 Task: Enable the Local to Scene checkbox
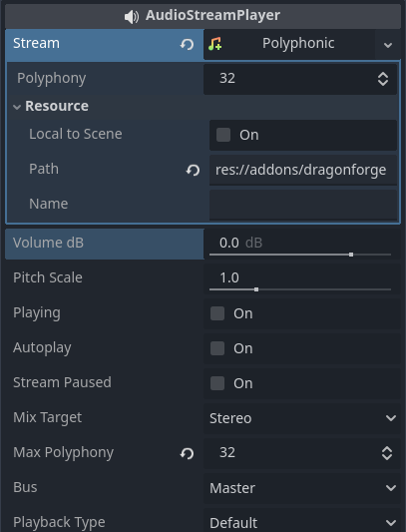click(x=223, y=135)
